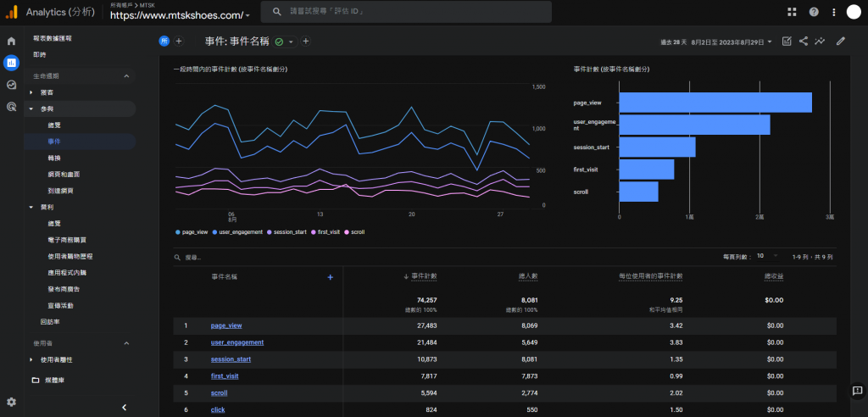Collapse the 參與 tree item
This screenshot has height=417, width=868.
[x=31, y=109]
